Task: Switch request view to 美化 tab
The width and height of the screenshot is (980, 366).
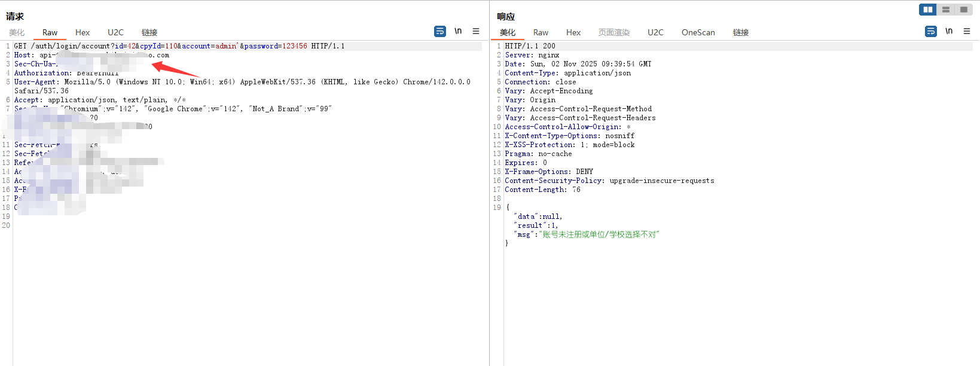Action: click(17, 32)
